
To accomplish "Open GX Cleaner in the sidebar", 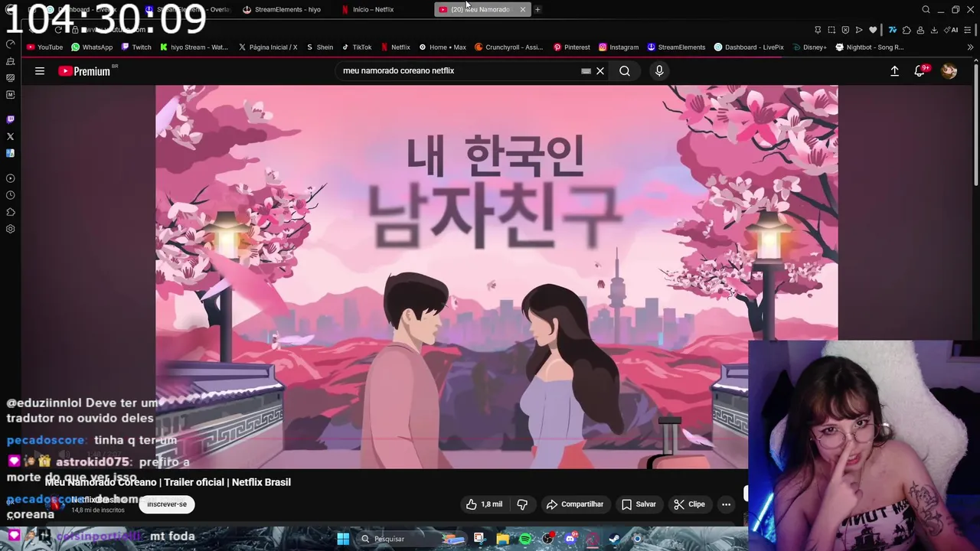I will (x=10, y=61).
